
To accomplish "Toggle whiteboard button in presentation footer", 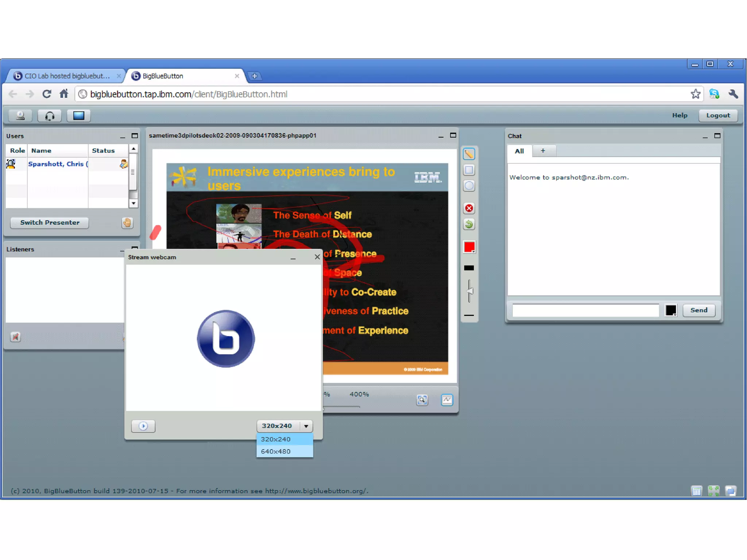I will coord(447,400).
